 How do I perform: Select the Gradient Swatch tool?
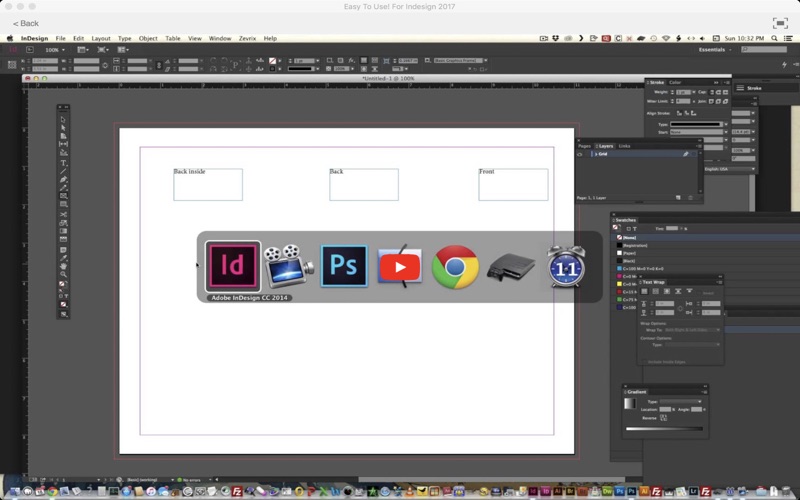[x=63, y=231]
